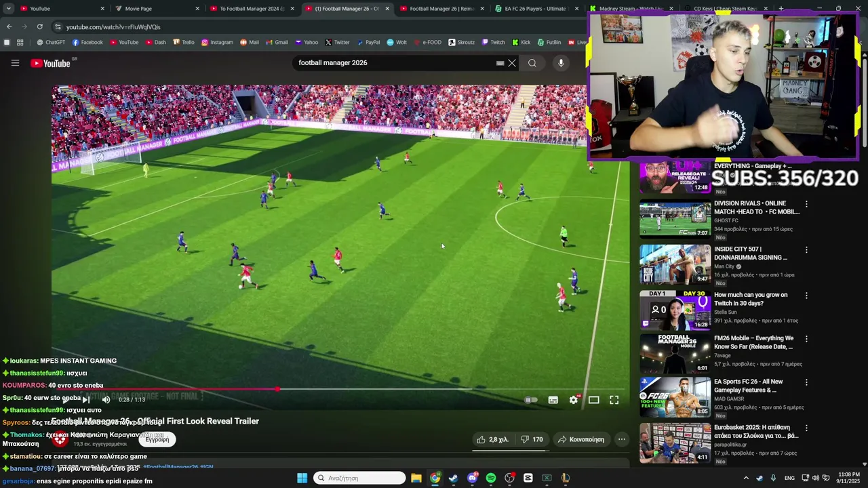Click the address bar URL
The image size is (868, 488).
pos(113,27)
